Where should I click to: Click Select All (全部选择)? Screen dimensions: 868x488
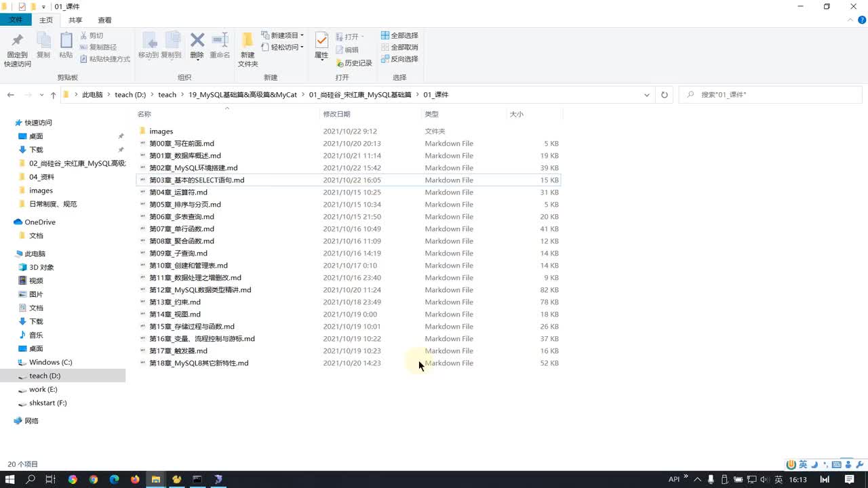[x=399, y=35]
